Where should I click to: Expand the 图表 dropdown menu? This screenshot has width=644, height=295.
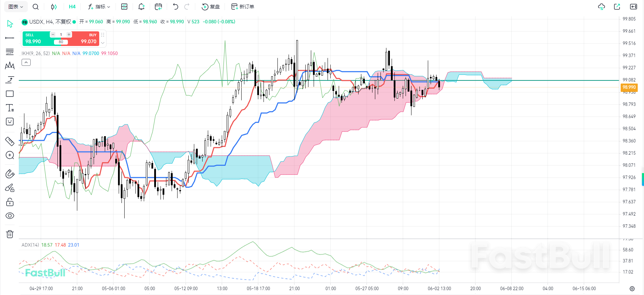16,7
